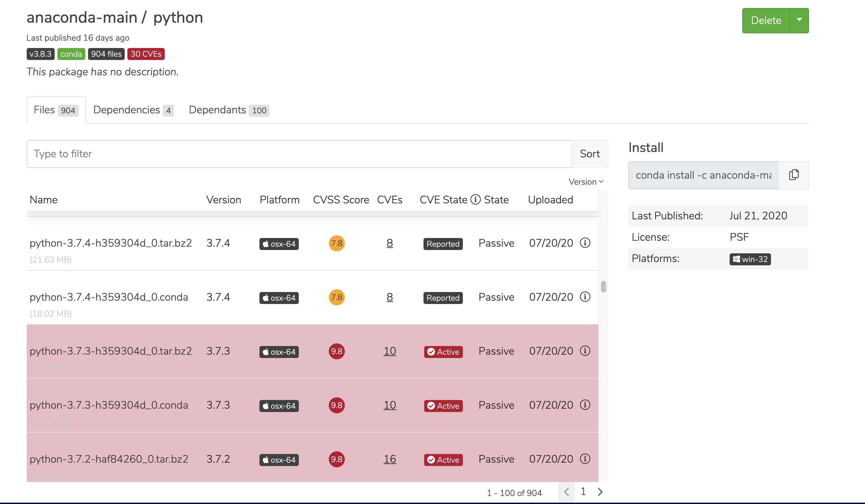This screenshot has width=865, height=504.
Task: Click the Name column header
Action: (x=44, y=200)
